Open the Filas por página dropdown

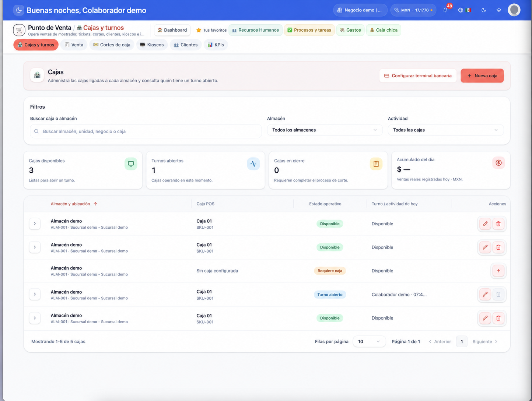369,342
